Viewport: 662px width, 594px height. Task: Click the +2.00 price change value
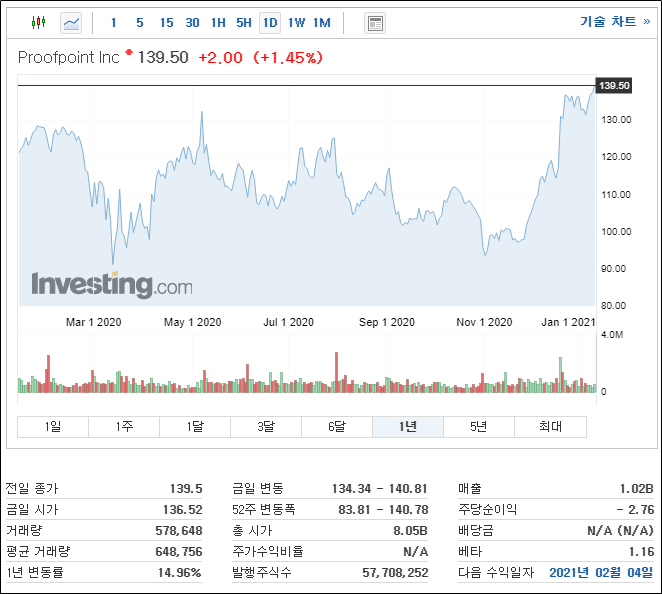[220, 58]
